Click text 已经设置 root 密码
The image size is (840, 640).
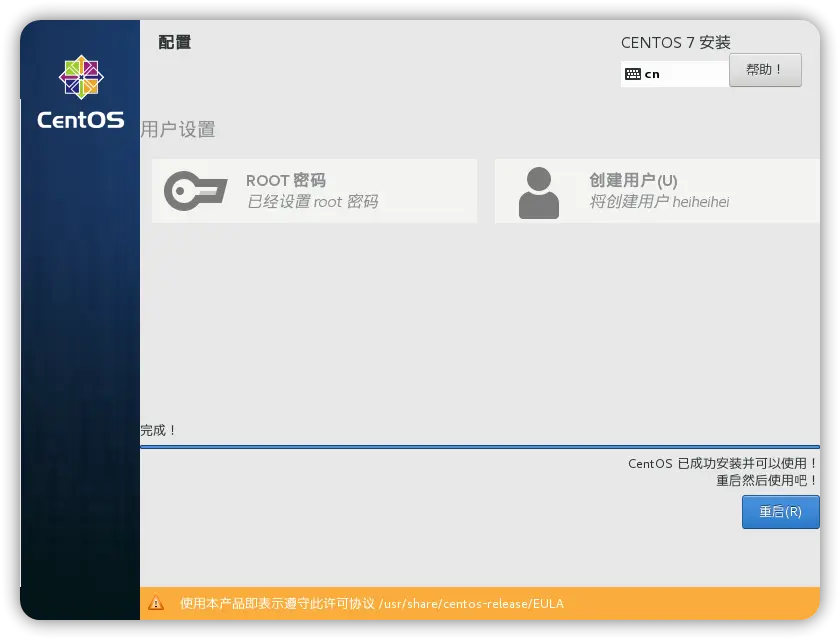[313, 201]
